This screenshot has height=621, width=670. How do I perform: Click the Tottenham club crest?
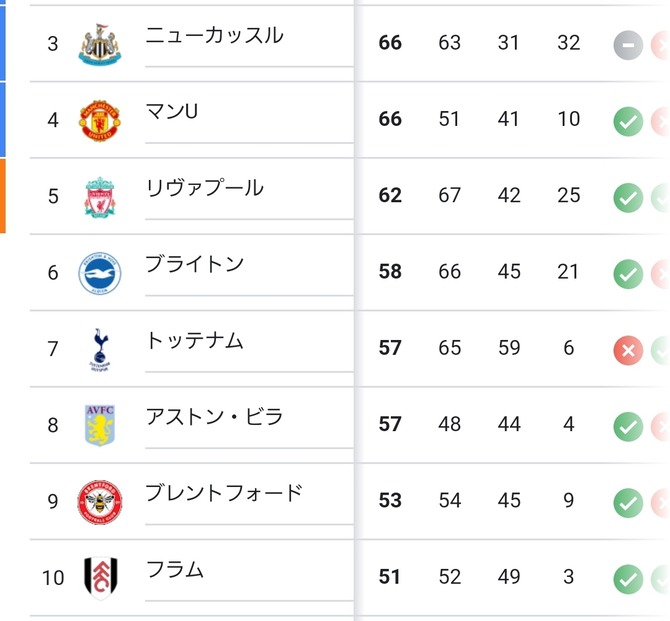(100, 349)
